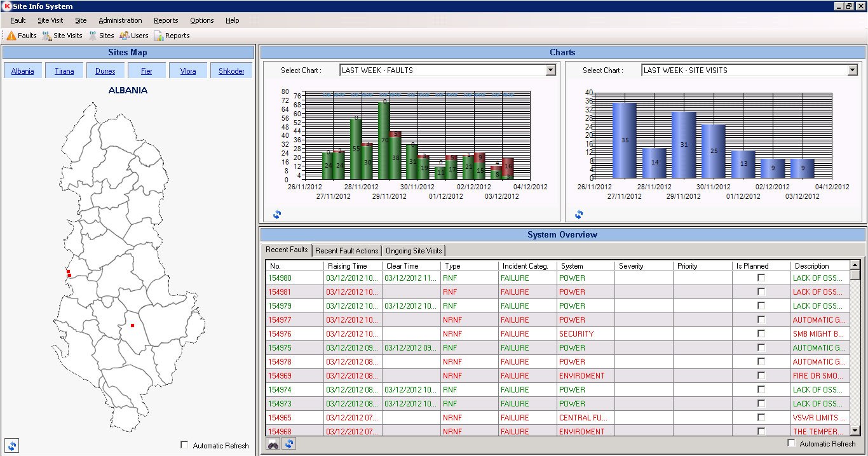Enable Automatic Refresh in System Overview
The height and width of the screenshot is (456, 868).
pos(792,443)
